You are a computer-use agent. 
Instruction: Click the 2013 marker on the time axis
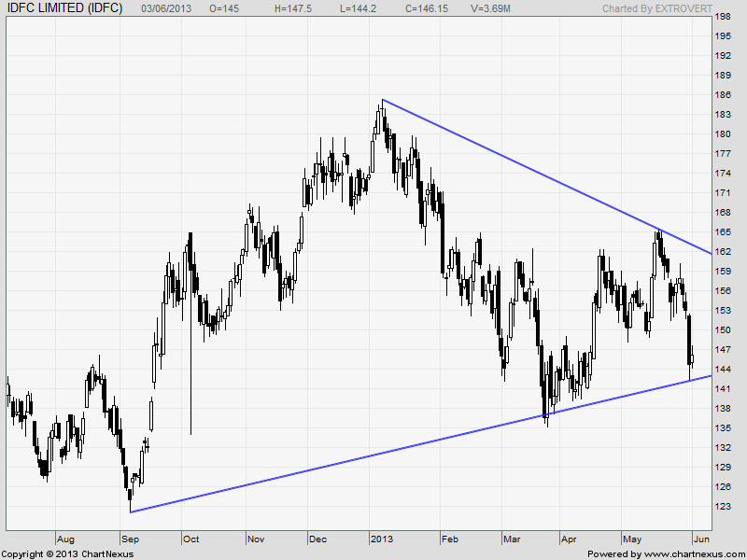pyautogui.click(x=381, y=539)
